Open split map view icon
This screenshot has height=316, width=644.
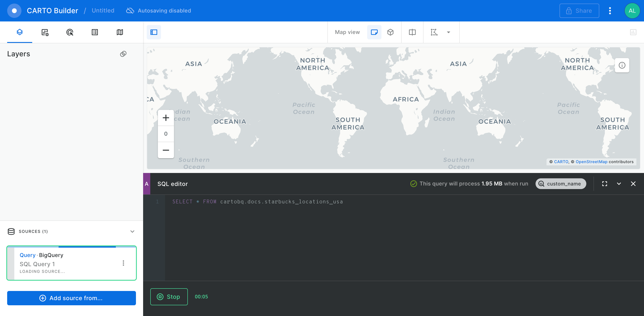click(412, 32)
